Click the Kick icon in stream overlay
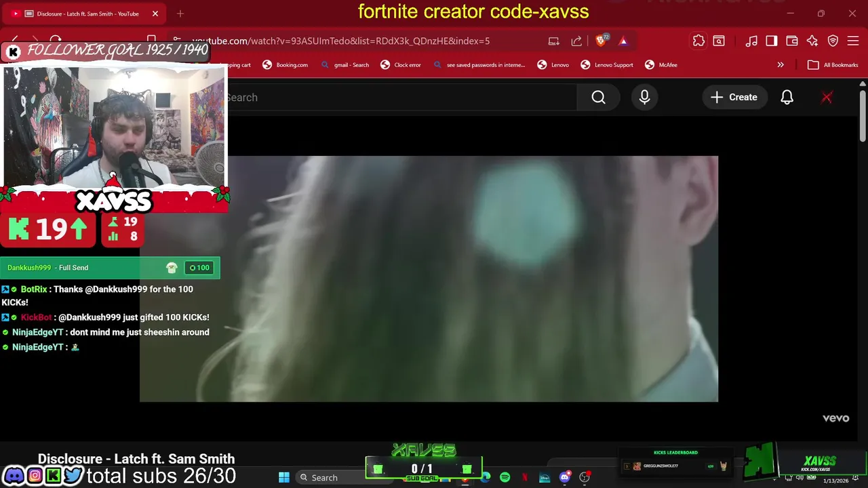The height and width of the screenshot is (488, 868). 54,476
